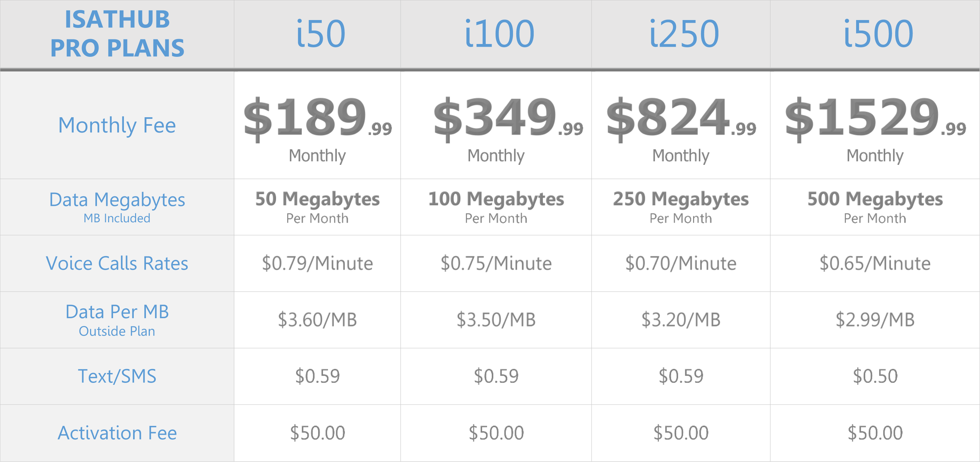
Task: Select the $3.60/MB data rate cell
Action: click(x=317, y=319)
